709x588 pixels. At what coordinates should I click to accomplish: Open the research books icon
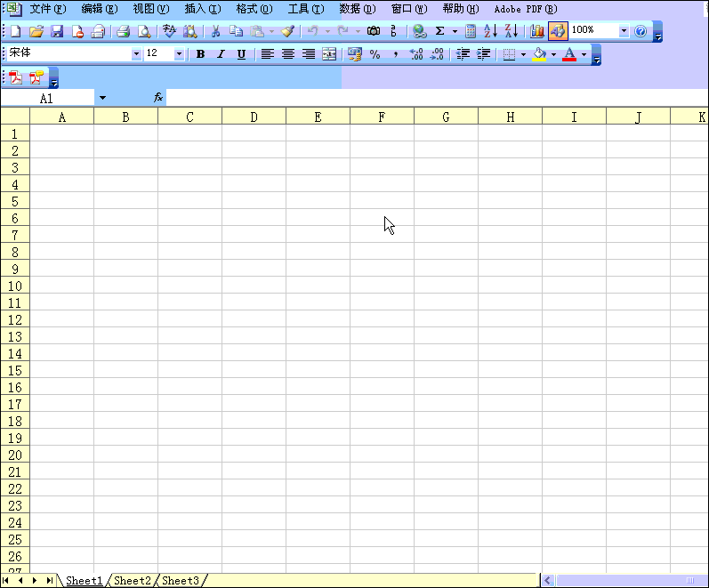click(x=189, y=31)
